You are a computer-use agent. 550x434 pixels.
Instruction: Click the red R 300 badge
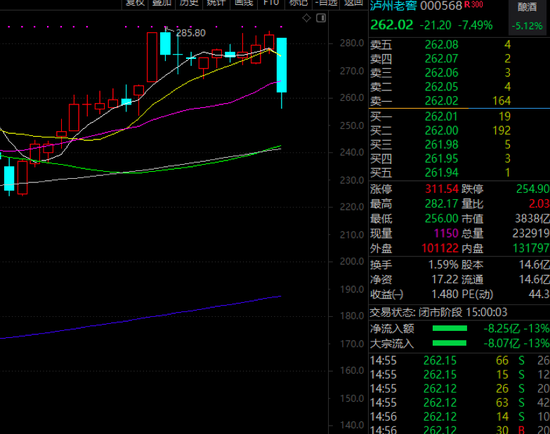[474, 5]
